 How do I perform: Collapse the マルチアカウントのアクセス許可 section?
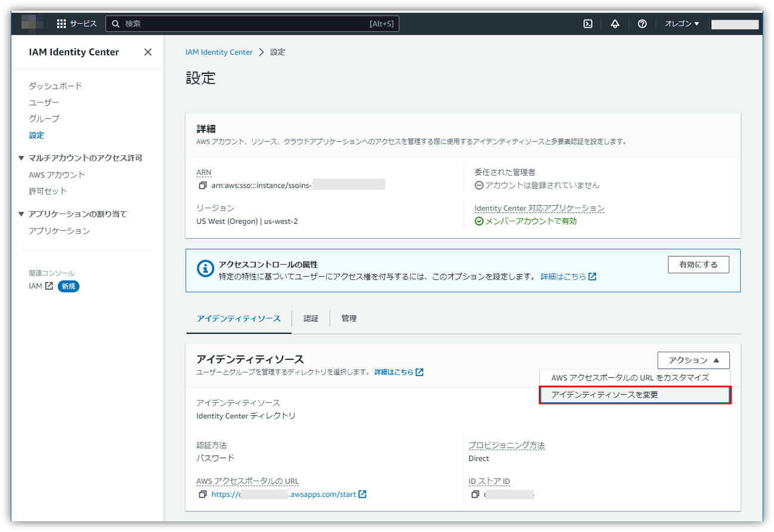(x=21, y=158)
